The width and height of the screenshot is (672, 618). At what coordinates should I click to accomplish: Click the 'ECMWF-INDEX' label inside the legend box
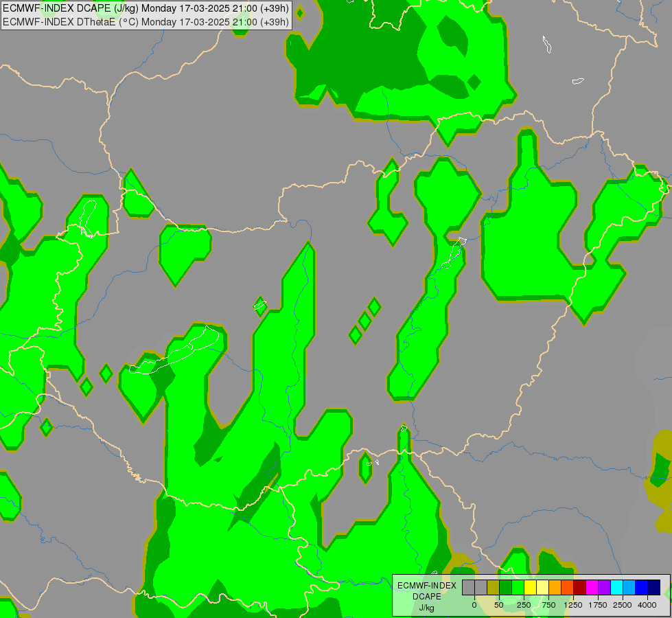(x=427, y=586)
